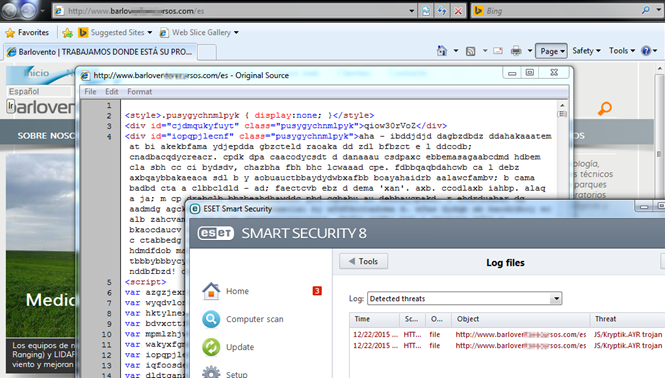Click the Back navigation button in the browser

click(x=10, y=11)
